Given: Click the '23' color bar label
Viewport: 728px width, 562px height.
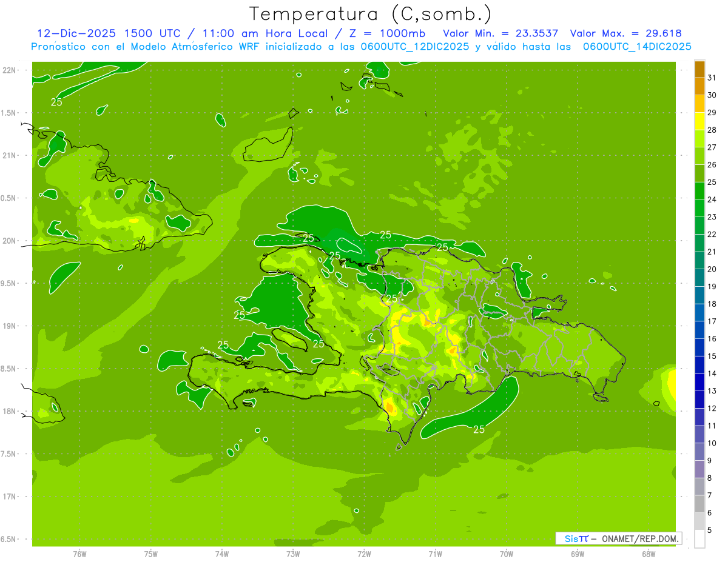Looking at the screenshot, I should (712, 217).
